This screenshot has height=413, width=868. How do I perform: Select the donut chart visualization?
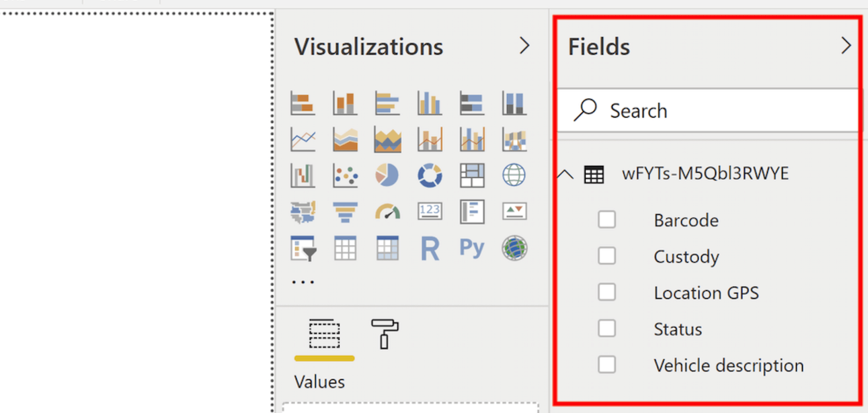430,175
